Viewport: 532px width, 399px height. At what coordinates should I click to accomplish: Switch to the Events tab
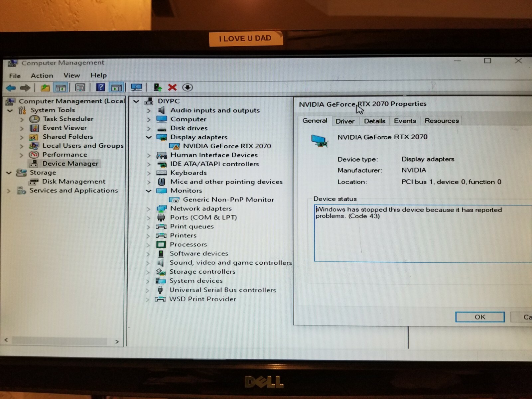[x=405, y=121]
